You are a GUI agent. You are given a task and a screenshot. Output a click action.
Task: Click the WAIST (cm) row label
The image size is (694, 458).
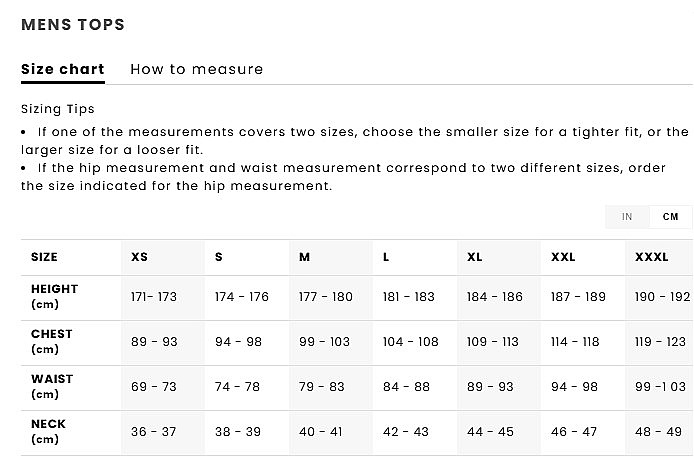tap(52, 387)
